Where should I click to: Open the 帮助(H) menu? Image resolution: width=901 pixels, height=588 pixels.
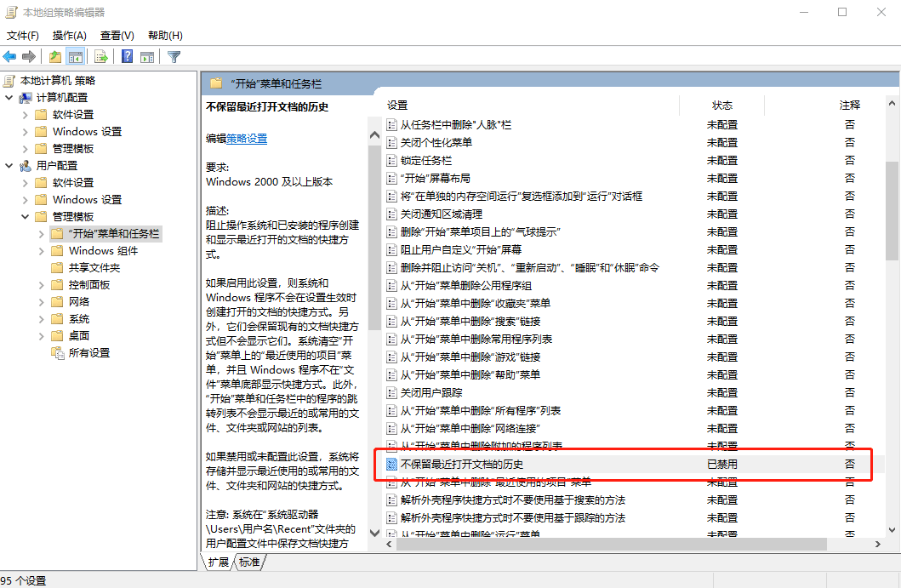(166, 36)
